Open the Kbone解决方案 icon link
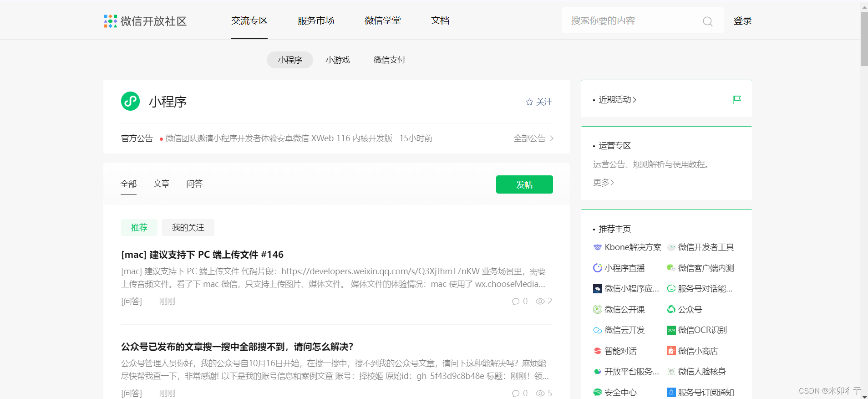The width and height of the screenshot is (868, 399). coord(598,247)
